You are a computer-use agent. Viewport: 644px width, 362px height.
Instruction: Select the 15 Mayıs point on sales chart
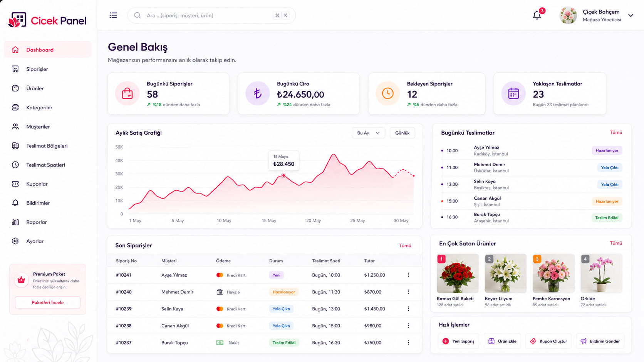283,175
